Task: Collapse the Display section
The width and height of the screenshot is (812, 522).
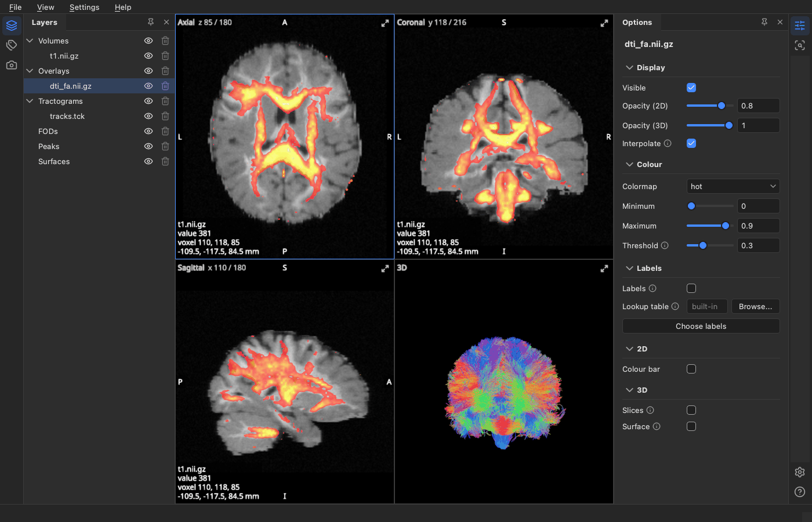Action: pos(629,67)
